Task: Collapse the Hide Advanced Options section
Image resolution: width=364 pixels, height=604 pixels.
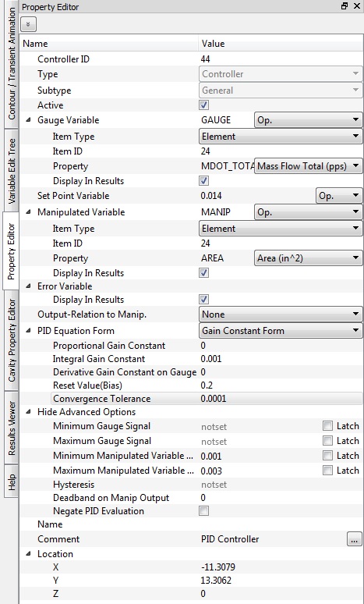Action: 29,412
